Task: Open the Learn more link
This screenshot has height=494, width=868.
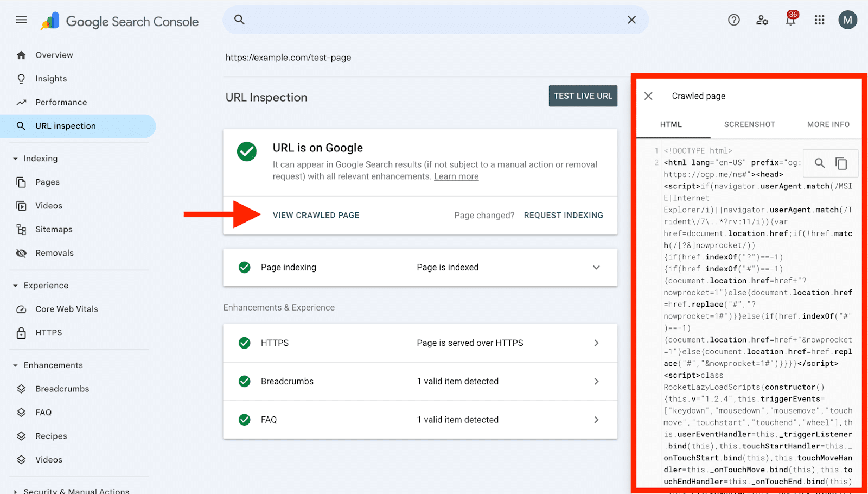Action: point(456,176)
